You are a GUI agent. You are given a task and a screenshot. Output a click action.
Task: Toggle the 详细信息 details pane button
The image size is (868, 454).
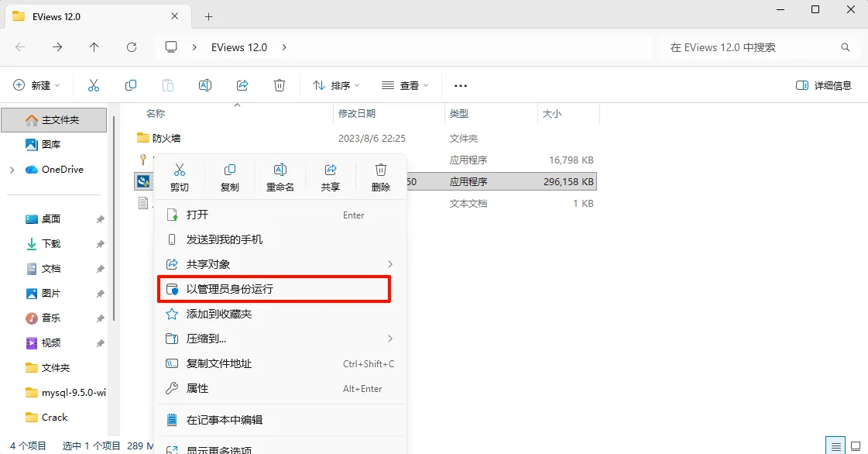tap(824, 85)
